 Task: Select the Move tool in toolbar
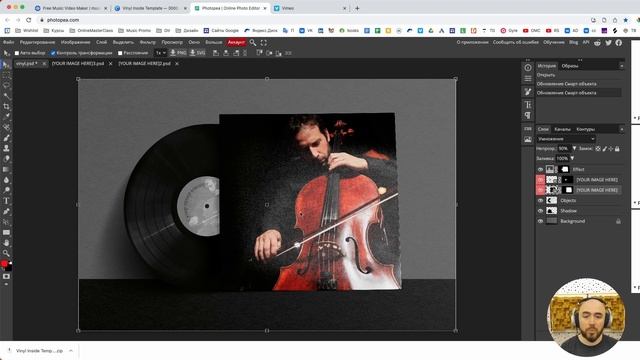point(6,65)
